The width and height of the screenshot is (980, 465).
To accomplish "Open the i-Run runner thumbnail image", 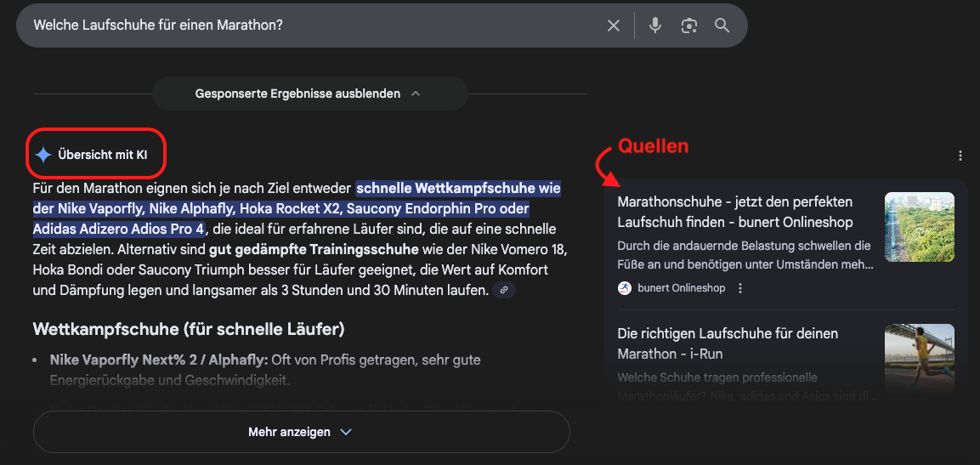I will (x=919, y=357).
